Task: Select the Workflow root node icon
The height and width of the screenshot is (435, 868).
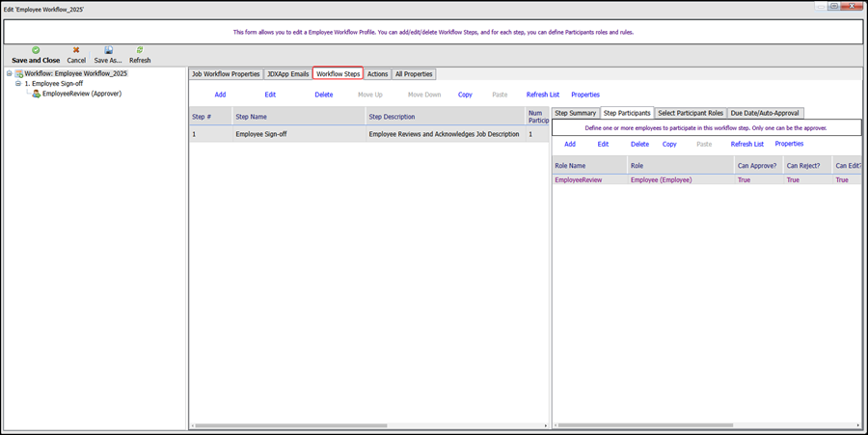Action: (x=19, y=73)
